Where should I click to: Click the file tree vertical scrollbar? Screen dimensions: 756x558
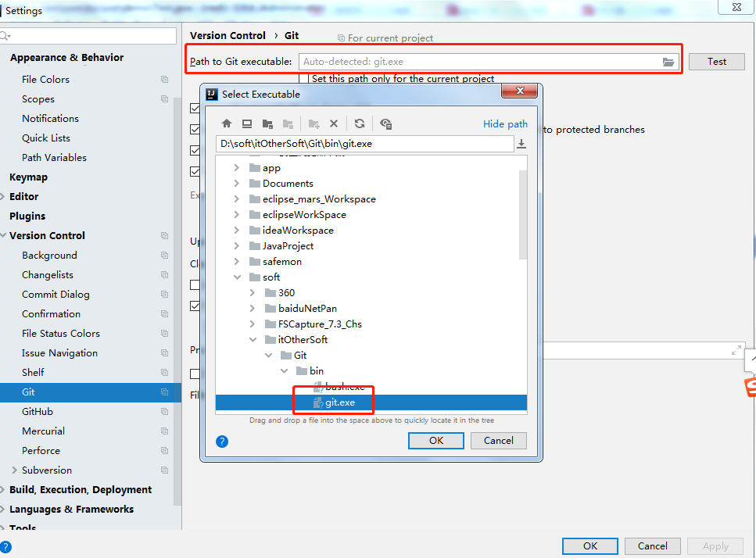click(x=523, y=215)
